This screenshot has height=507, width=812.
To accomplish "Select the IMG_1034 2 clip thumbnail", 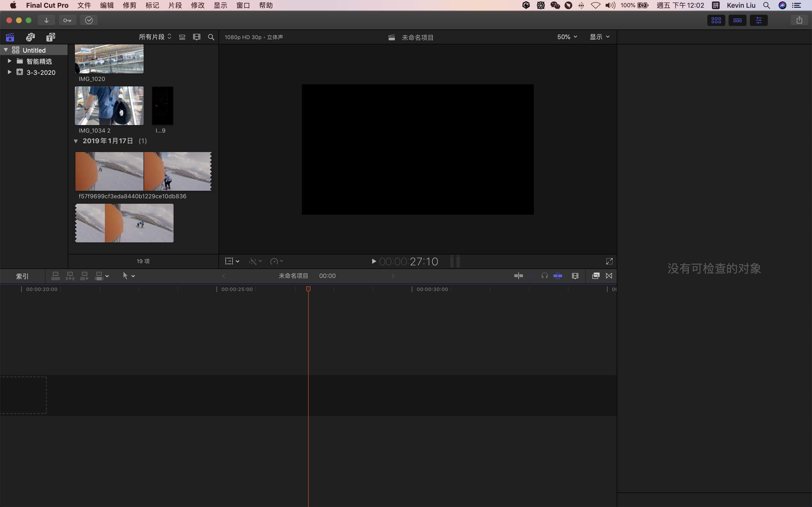I will pyautogui.click(x=109, y=106).
